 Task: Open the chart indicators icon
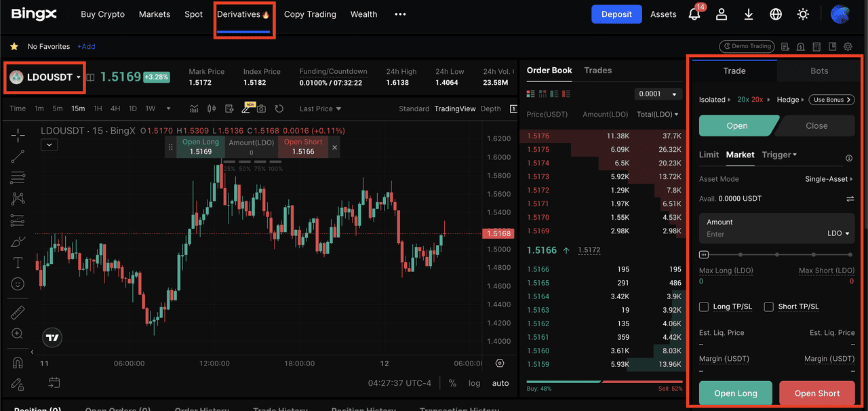pyautogui.click(x=194, y=109)
